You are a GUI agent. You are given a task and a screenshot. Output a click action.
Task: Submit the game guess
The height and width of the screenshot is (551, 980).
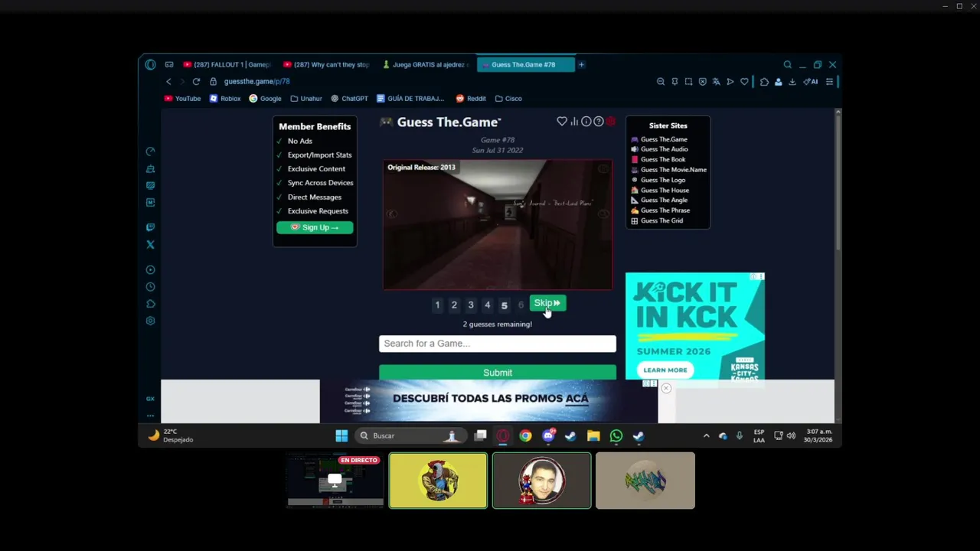(x=498, y=373)
